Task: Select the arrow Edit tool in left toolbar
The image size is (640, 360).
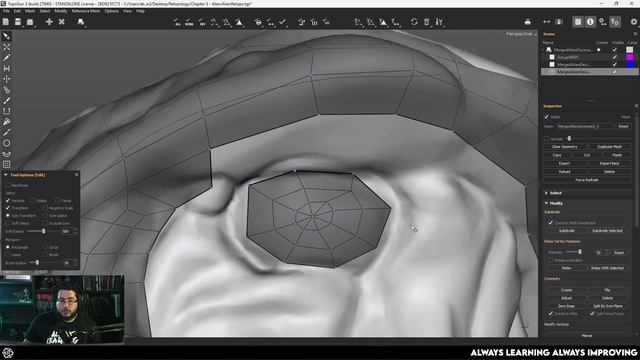Action: [7, 36]
